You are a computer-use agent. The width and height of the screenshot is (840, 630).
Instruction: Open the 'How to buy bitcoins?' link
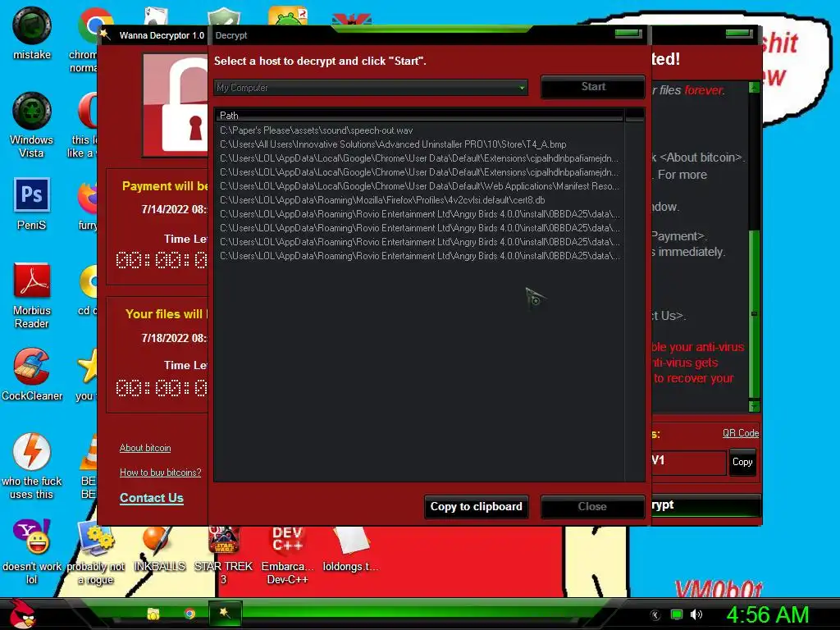(x=160, y=472)
